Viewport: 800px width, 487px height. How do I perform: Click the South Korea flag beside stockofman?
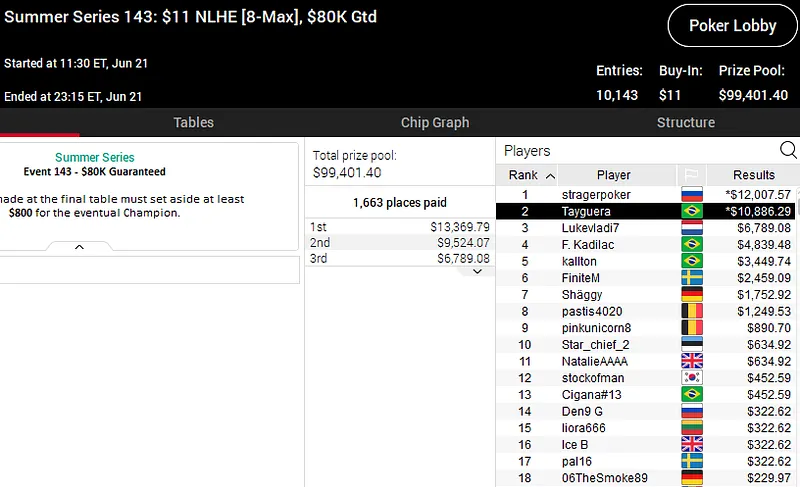pos(691,378)
